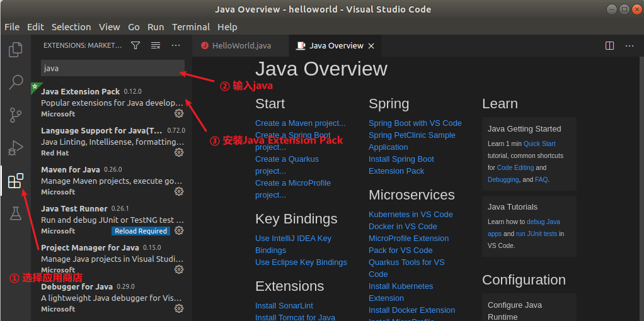Open debug Java apps link
Image resolution: width=644 pixels, height=321 pixels.
[x=524, y=227]
